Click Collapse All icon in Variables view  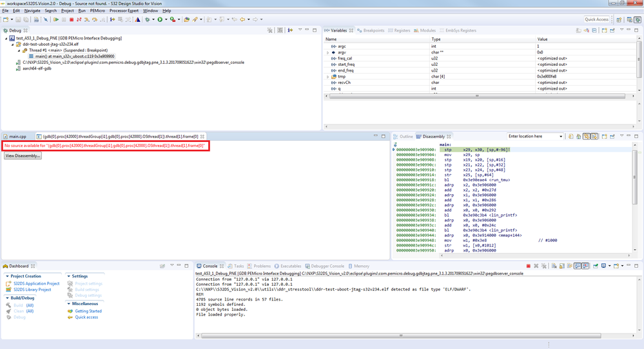click(594, 30)
